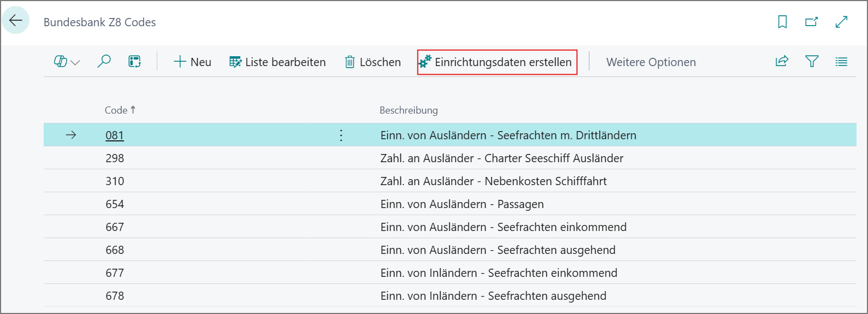Bookmark this Bundesbank Z8 Codes page
The image size is (868, 314).
point(782,22)
